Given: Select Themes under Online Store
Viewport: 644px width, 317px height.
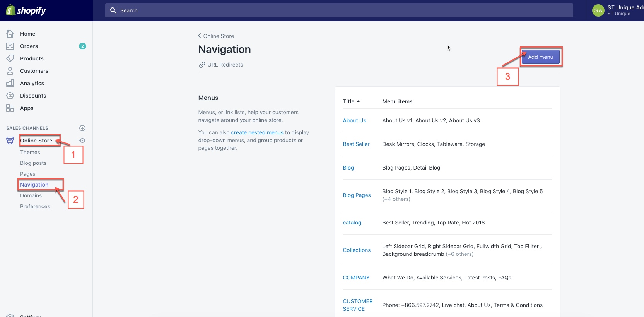Looking at the screenshot, I should pos(30,152).
